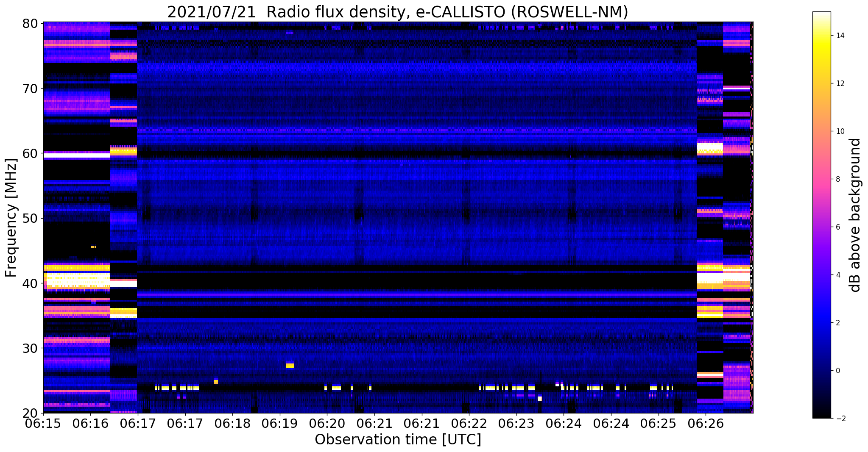Click the colorbar tick labeled 14

click(839, 36)
